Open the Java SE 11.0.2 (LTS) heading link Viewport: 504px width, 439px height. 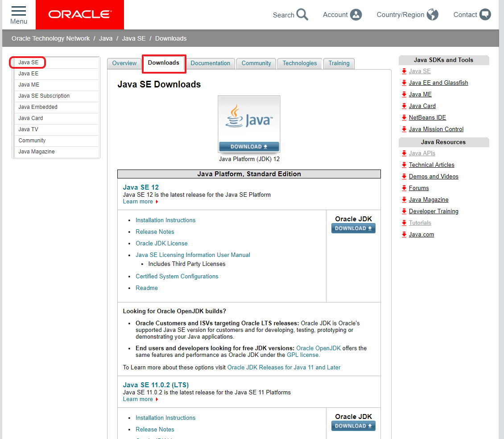(x=156, y=385)
